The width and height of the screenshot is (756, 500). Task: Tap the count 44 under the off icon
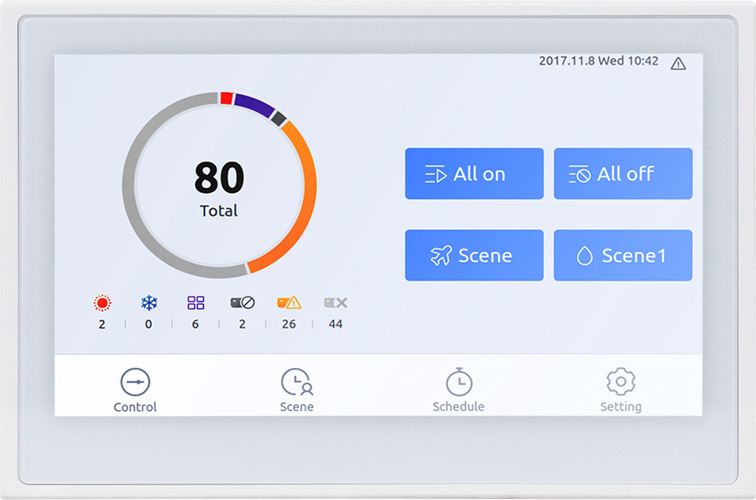tap(336, 324)
